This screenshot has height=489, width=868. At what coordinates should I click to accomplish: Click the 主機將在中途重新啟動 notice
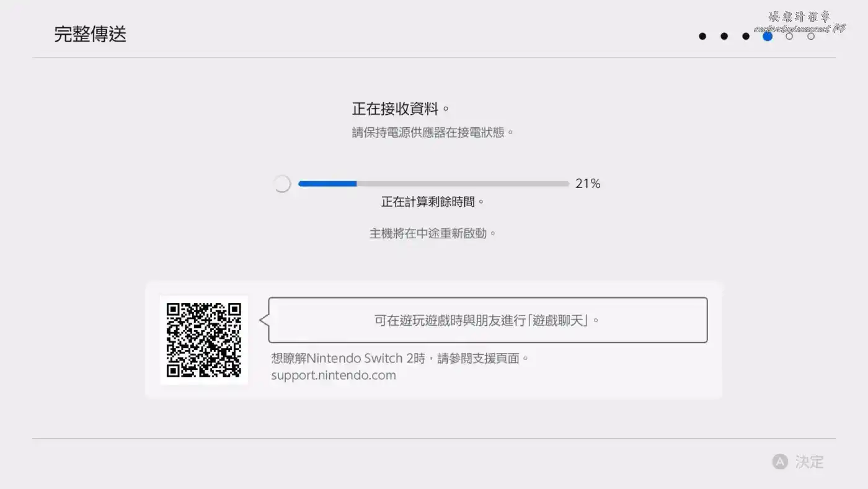[x=433, y=234]
